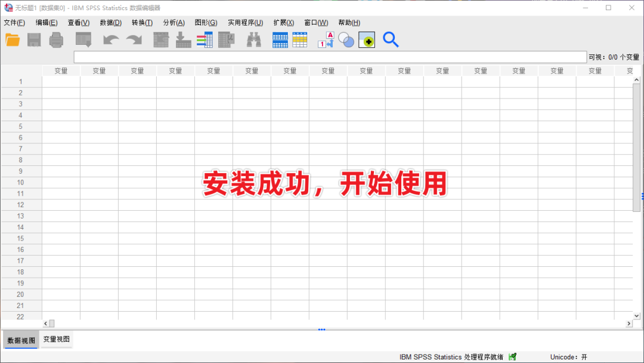The width and height of the screenshot is (644, 363).
Task: Open the 图形(G) menu
Action: coord(206,23)
